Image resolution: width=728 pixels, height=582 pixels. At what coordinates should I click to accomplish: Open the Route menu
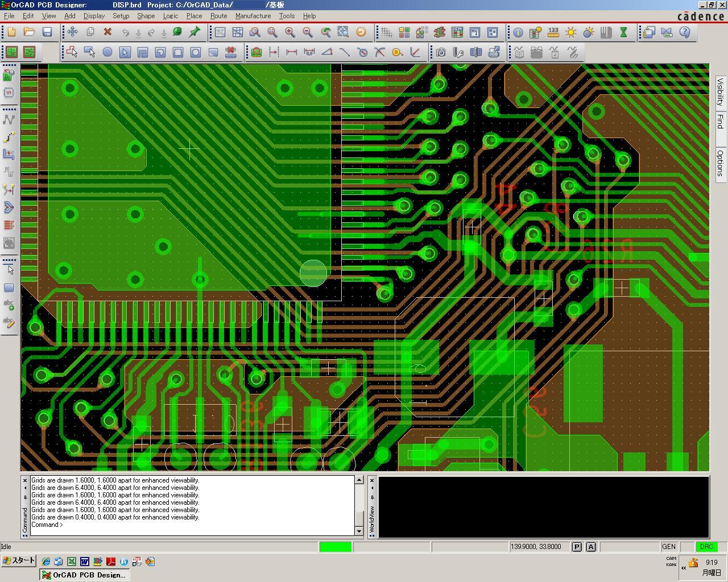[x=218, y=16]
